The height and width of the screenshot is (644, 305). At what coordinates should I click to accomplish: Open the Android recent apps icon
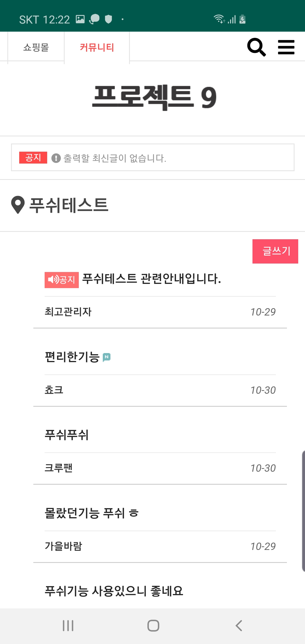[68, 626]
